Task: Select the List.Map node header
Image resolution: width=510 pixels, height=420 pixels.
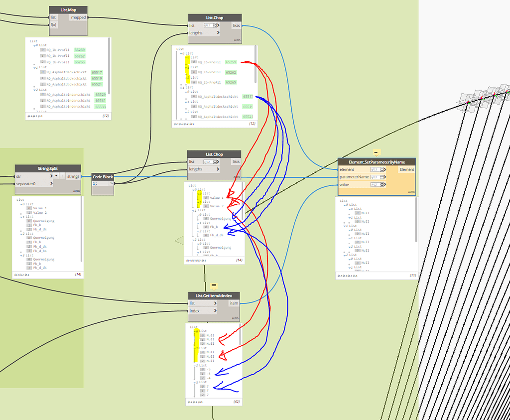Action: [x=68, y=9]
